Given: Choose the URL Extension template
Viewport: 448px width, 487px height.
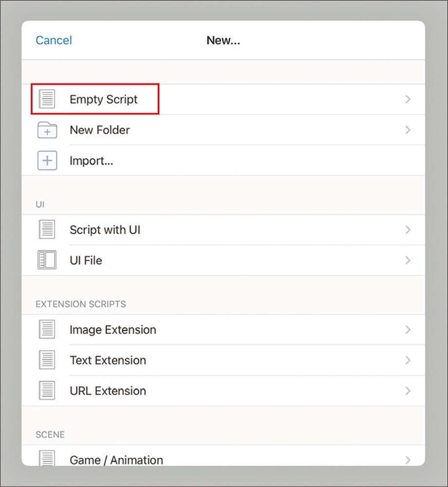Looking at the screenshot, I should point(108,391).
